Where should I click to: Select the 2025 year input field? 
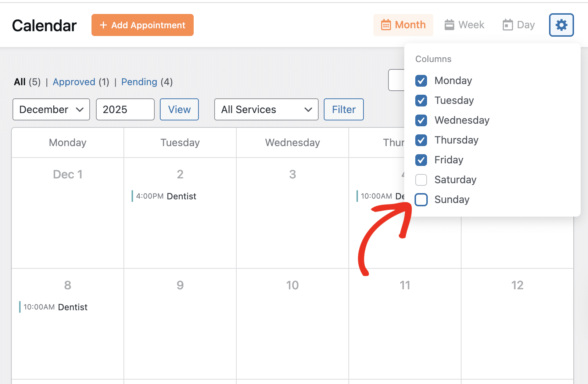click(x=125, y=109)
